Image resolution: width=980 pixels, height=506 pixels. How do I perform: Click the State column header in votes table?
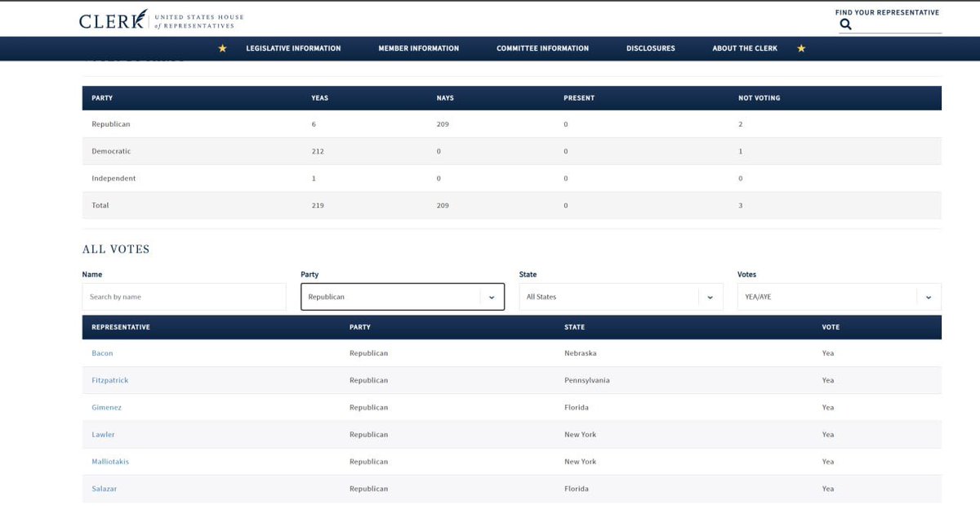(574, 327)
